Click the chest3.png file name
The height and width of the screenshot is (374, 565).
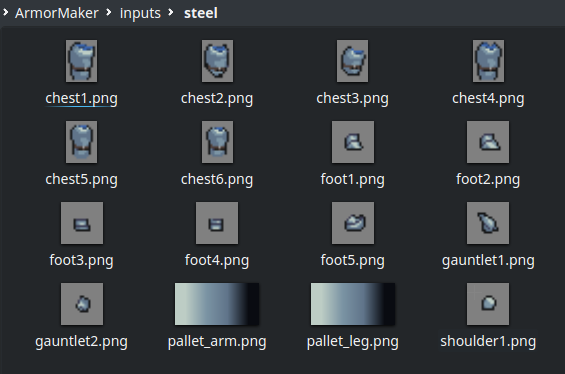(352, 98)
